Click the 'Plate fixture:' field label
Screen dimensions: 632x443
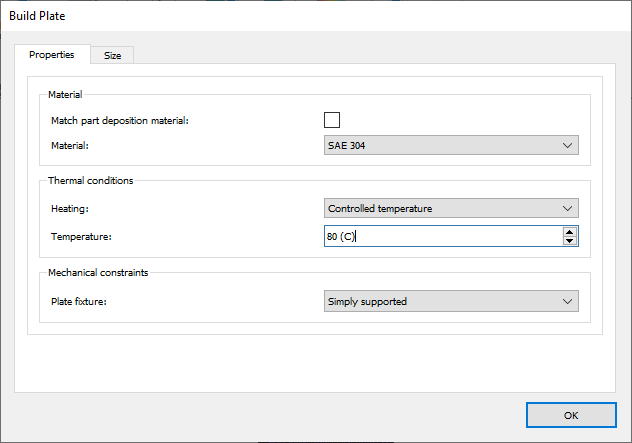click(x=79, y=301)
